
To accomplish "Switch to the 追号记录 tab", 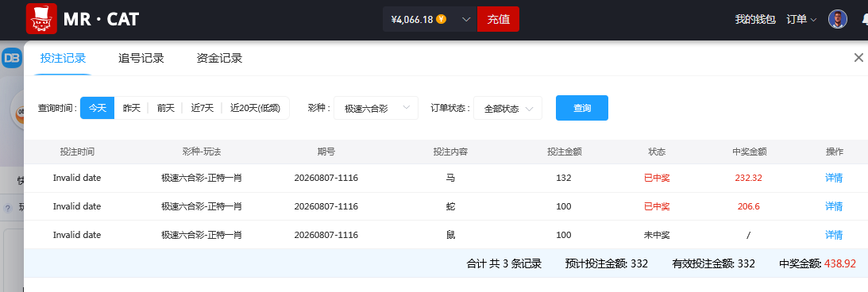I will click(141, 58).
